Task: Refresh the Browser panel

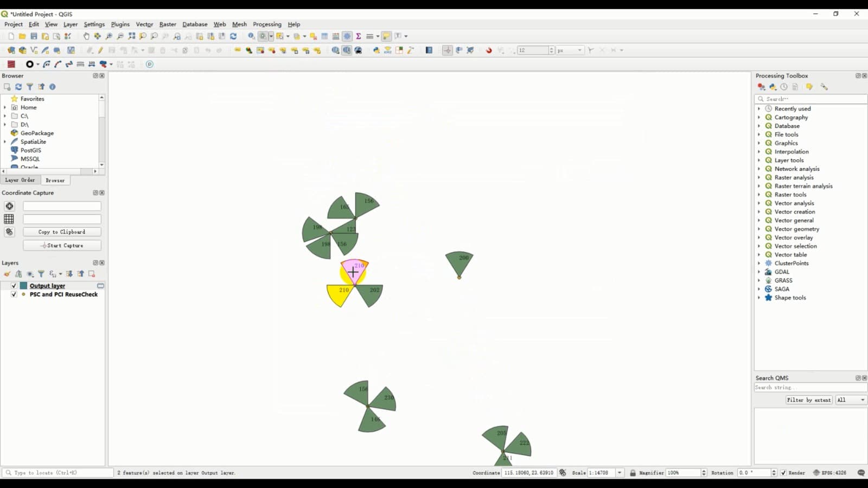Action: tap(18, 87)
